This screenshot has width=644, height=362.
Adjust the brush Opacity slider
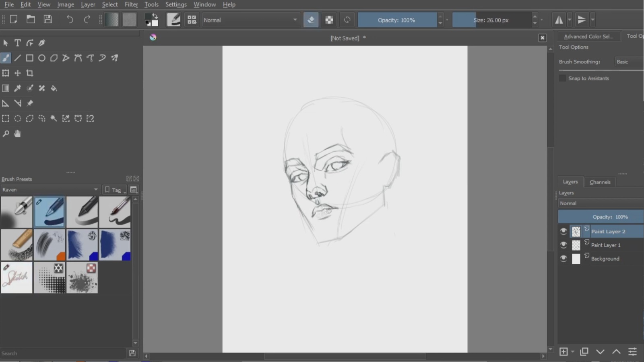[x=396, y=20]
